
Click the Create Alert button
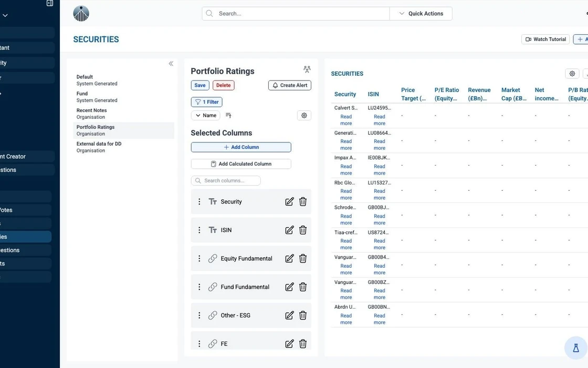point(289,85)
